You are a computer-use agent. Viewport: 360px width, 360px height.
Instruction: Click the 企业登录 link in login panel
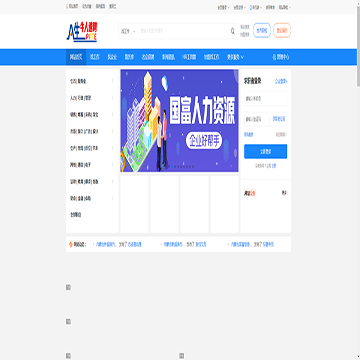point(281,81)
